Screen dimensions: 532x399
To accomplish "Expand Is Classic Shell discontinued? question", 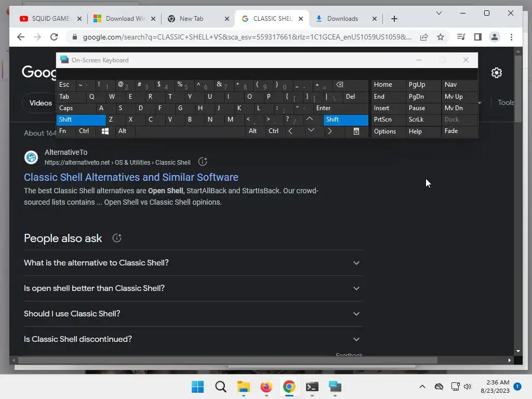I will (193, 339).
